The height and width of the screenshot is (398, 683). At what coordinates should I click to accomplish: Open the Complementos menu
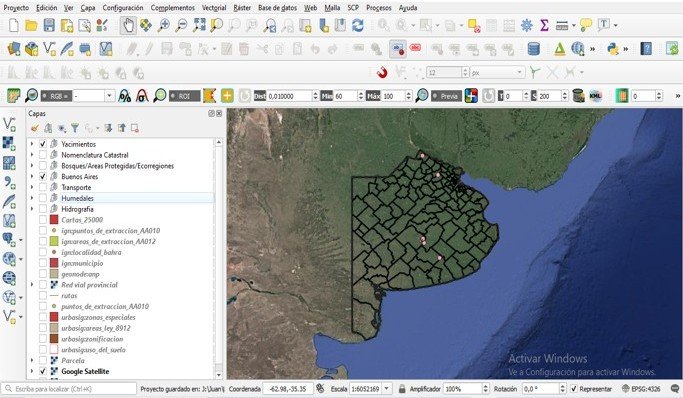172,8
